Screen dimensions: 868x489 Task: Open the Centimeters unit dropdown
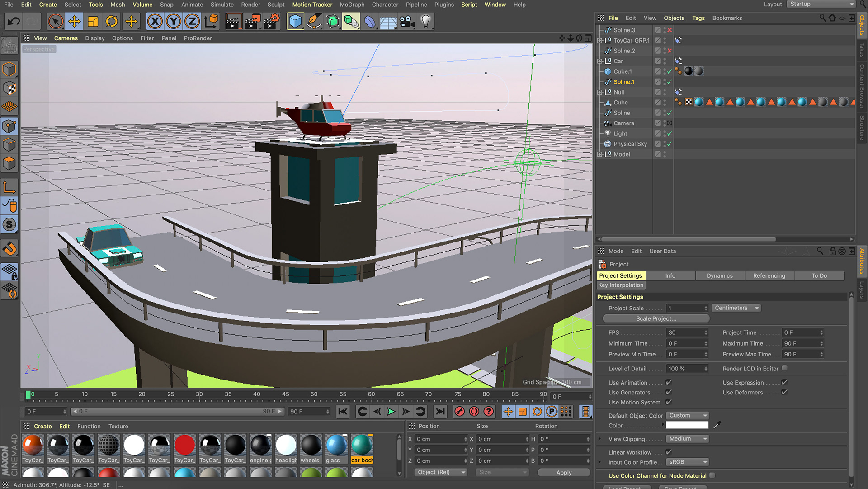[x=736, y=308]
